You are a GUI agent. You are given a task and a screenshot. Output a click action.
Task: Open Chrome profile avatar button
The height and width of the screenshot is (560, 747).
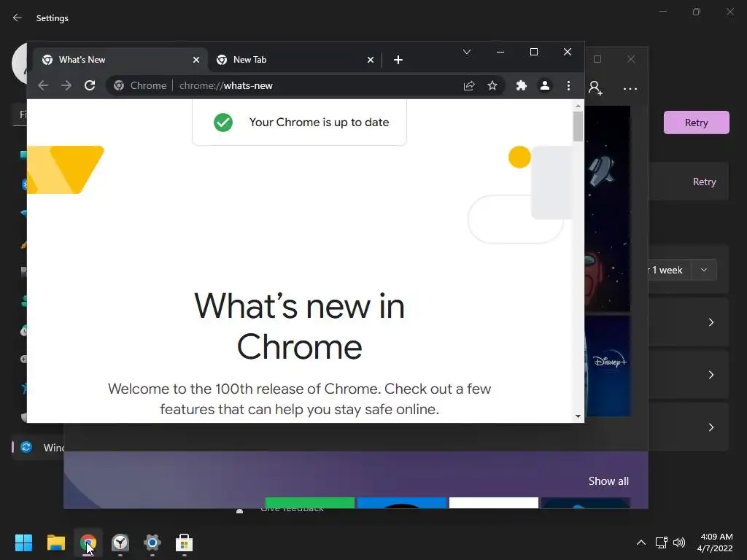544,86
